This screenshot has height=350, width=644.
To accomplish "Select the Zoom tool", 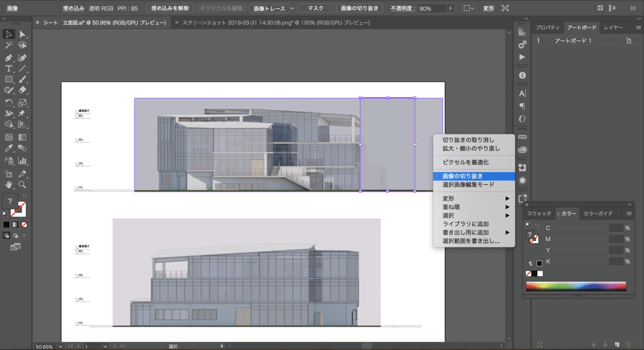I will click(23, 185).
